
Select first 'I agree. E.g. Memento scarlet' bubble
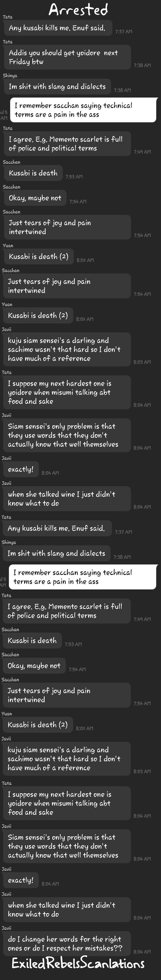coord(67,144)
